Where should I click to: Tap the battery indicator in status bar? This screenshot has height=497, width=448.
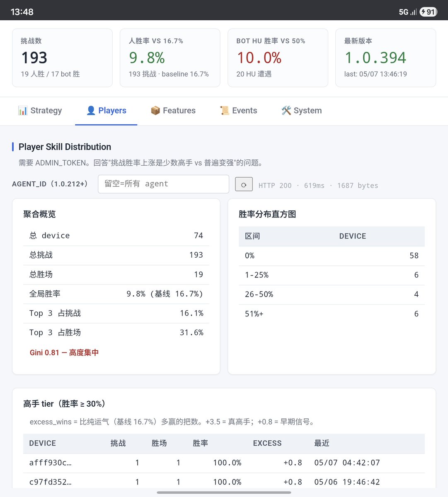click(x=428, y=12)
